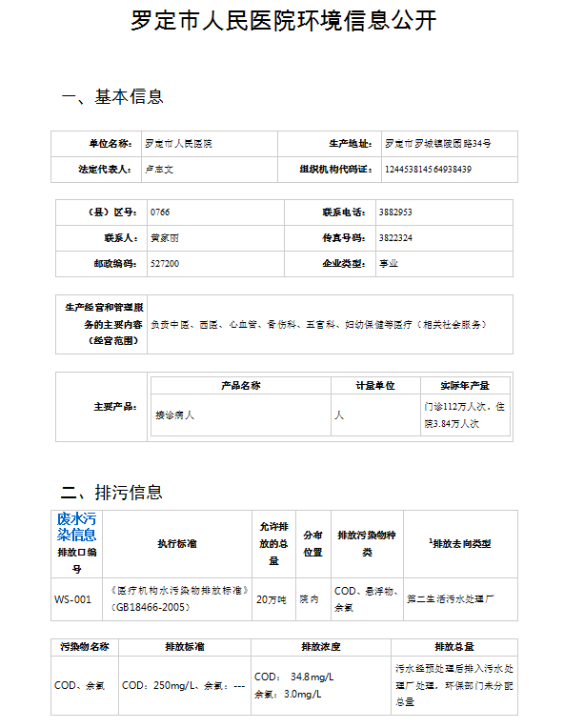Select fax number 3822324

tap(395, 238)
